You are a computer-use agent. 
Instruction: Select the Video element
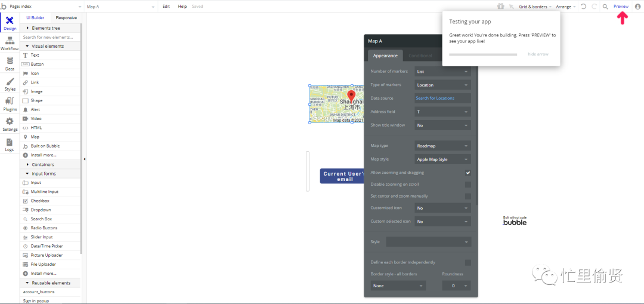click(51, 118)
